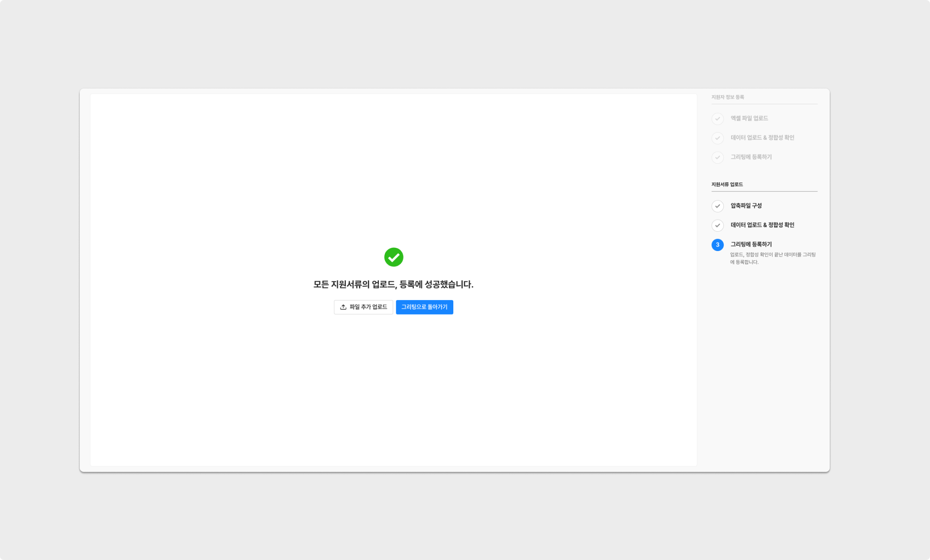Click the upload arrow icon in button
This screenshot has height=560, width=930.
coord(343,307)
